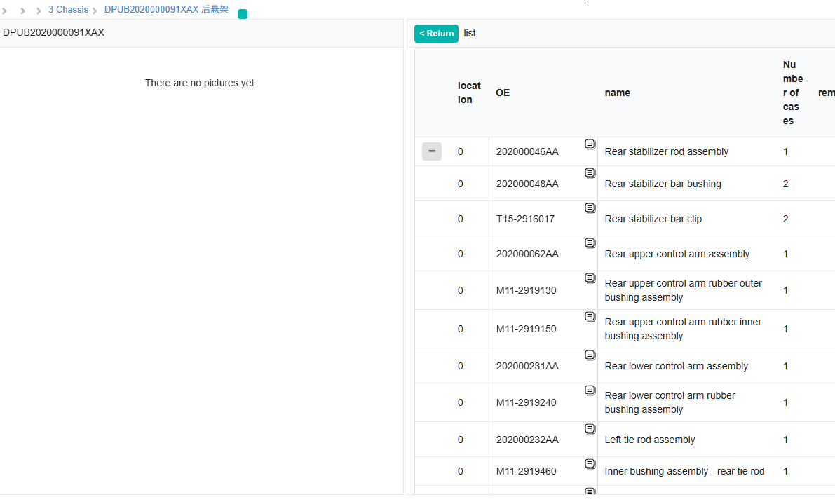Open the 3 Chassis breadcrumb link
This screenshot has width=835, height=504.
coord(68,10)
